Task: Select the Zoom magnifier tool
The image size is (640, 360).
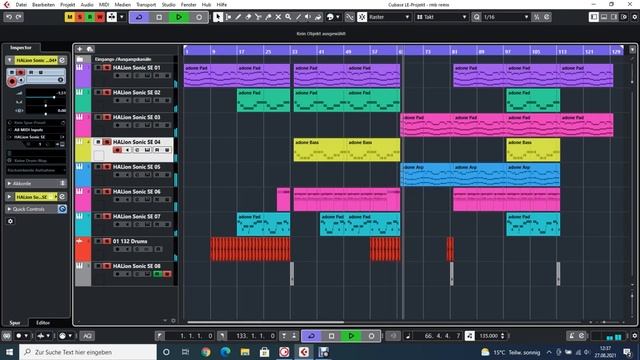Action: [x=288, y=17]
